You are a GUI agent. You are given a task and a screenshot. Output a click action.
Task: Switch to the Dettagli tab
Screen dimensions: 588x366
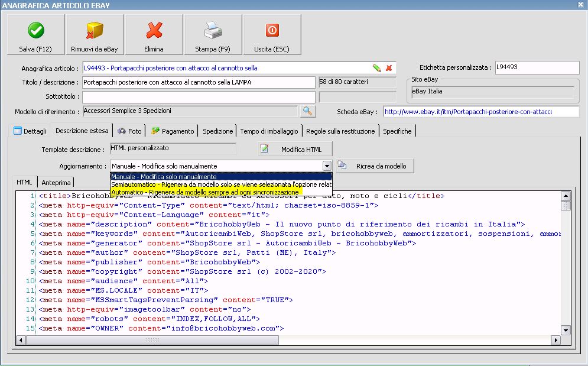click(x=30, y=131)
